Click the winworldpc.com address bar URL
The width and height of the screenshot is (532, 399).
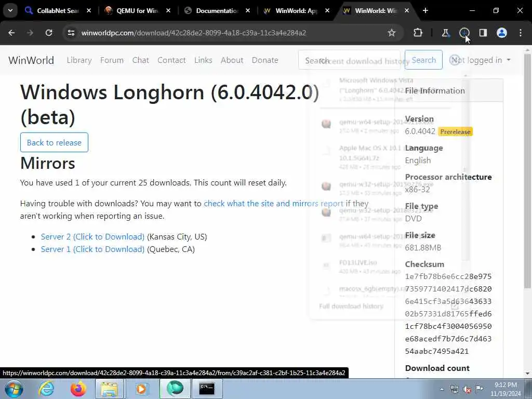(x=194, y=33)
